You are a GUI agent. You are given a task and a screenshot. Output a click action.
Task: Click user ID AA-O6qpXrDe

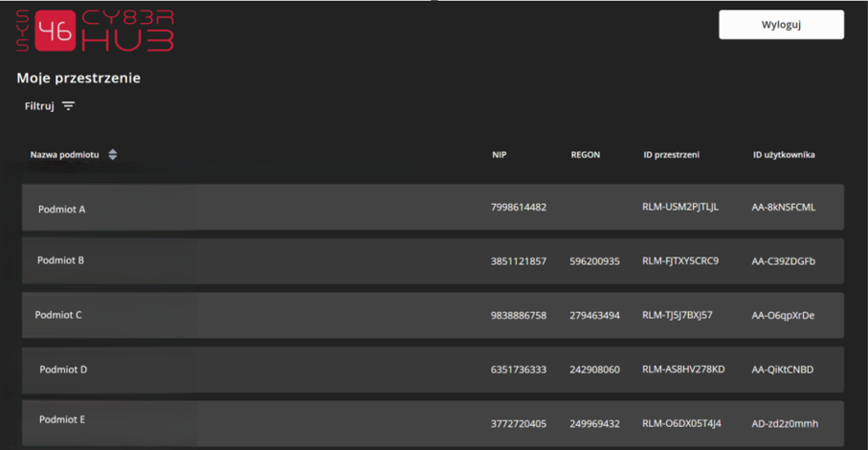783,316
